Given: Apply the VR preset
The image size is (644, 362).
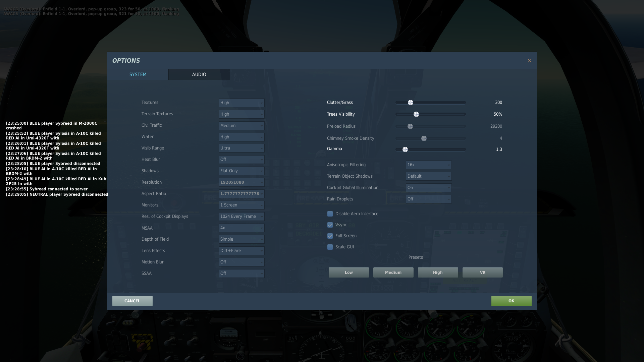Looking at the screenshot, I should pyautogui.click(x=483, y=273).
